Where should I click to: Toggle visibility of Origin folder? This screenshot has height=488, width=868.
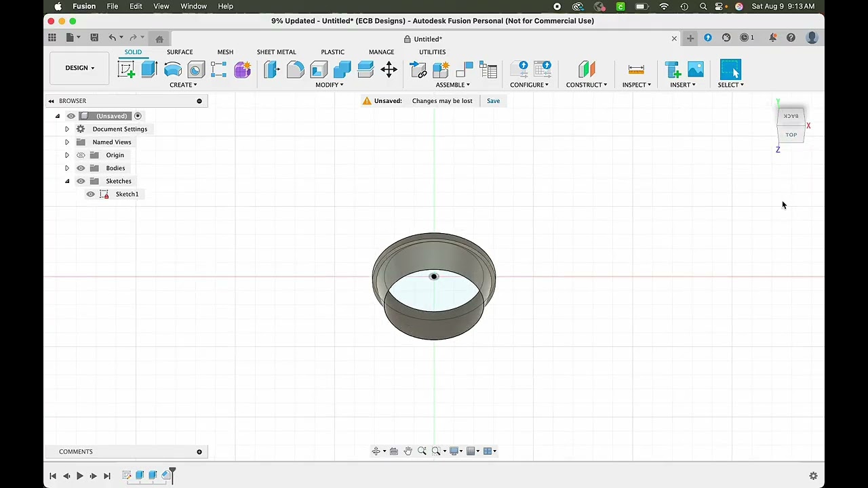[81, 155]
